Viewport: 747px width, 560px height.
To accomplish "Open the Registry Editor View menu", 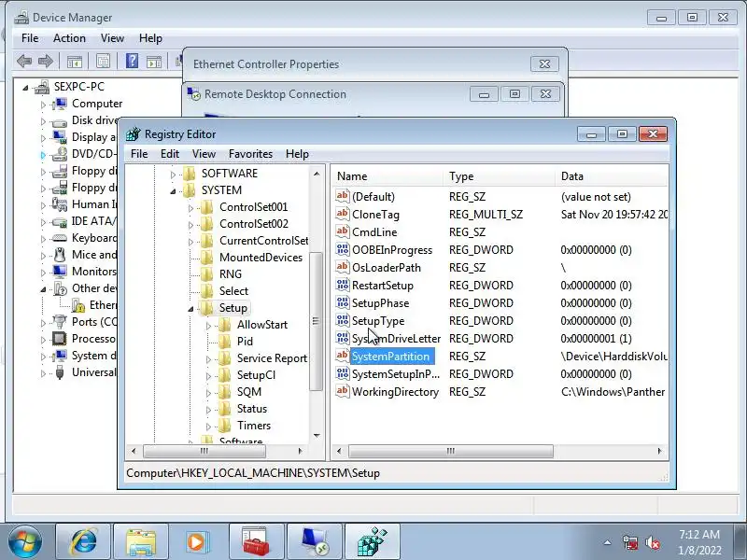I will [x=204, y=154].
